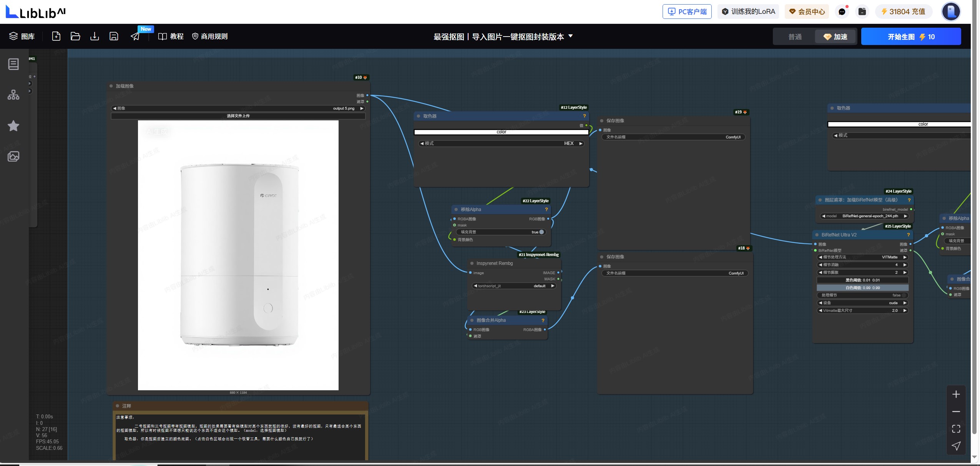Click 选择文件上传 upload button
980x466 pixels.
pos(238,116)
